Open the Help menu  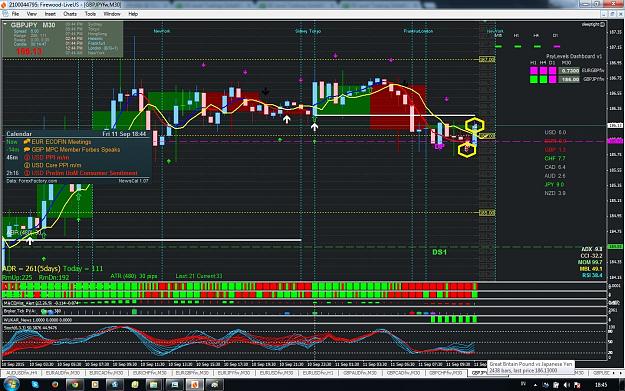click(133, 14)
